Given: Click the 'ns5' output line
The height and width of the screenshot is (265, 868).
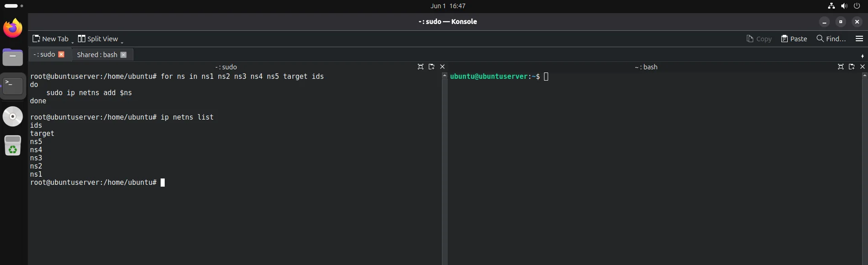Looking at the screenshot, I should (x=36, y=142).
